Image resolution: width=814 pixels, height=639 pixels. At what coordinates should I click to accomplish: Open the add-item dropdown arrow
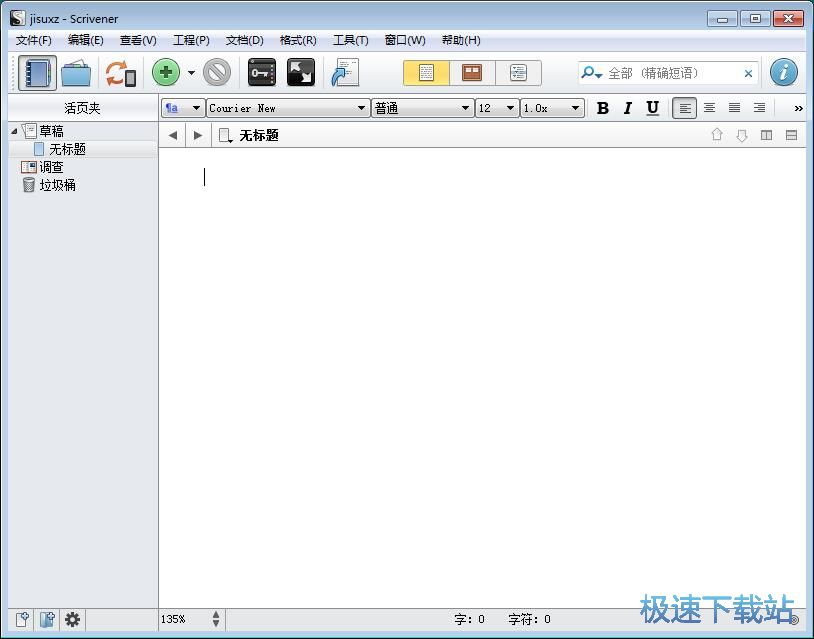point(191,73)
